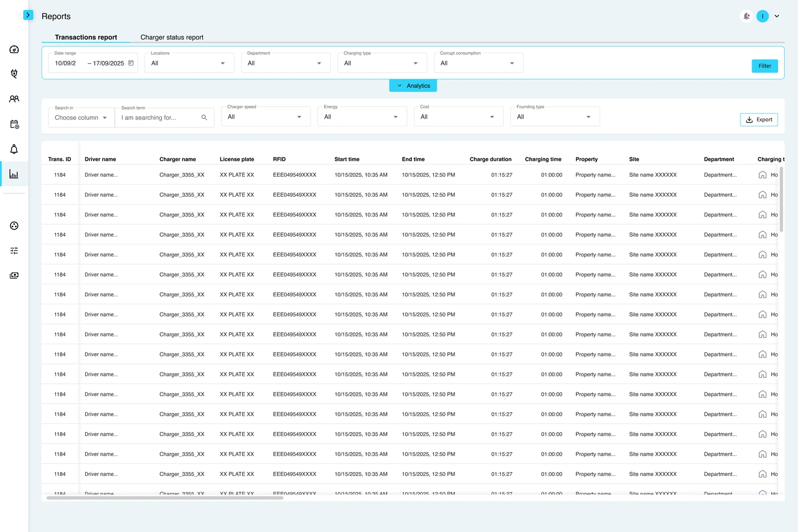Expand the sidebar with the blue arrow button

(x=28, y=15)
